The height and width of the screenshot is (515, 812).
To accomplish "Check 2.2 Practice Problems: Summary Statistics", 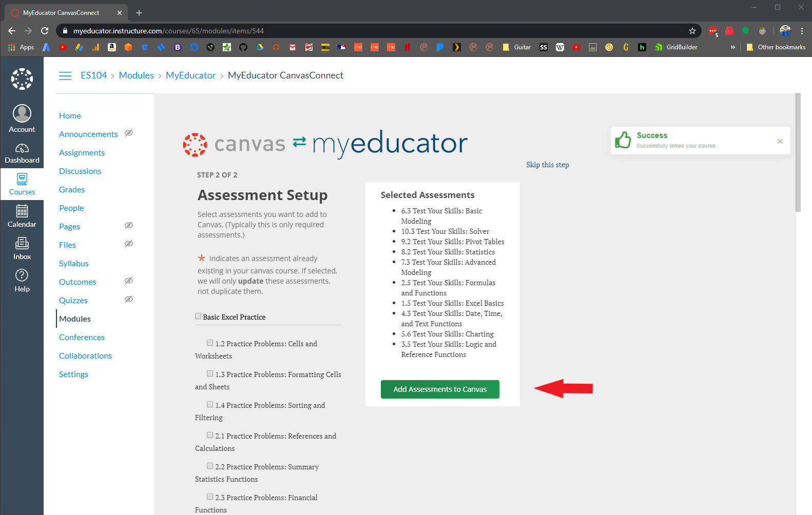I will [x=210, y=466].
